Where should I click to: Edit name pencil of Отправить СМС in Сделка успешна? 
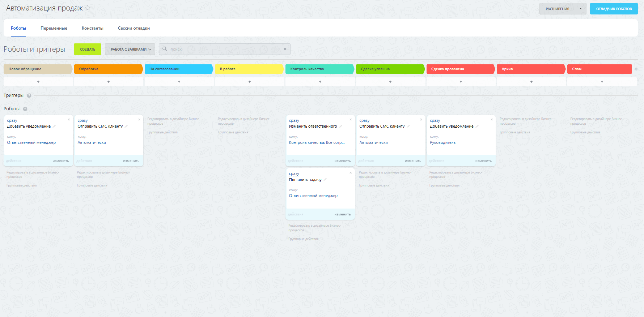pyautogui.click(x=408, y=127)
